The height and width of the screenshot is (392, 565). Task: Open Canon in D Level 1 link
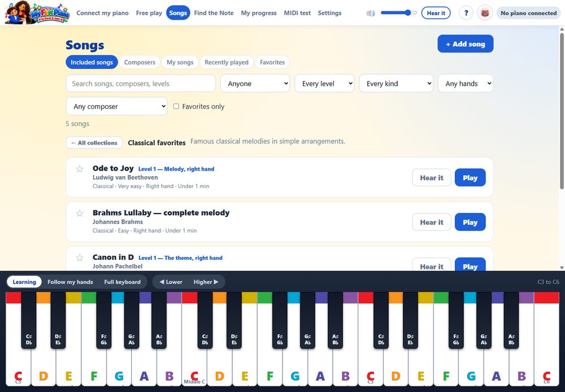181,258
